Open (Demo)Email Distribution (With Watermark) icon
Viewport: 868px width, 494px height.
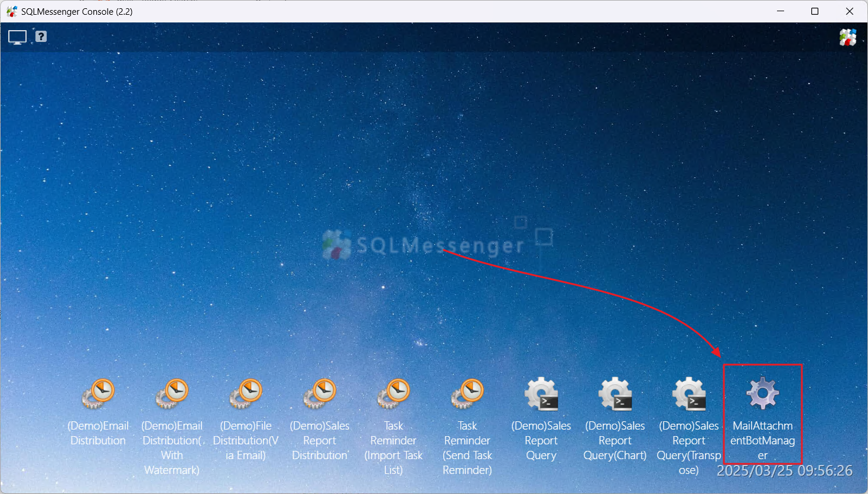(x=172, y=394)
